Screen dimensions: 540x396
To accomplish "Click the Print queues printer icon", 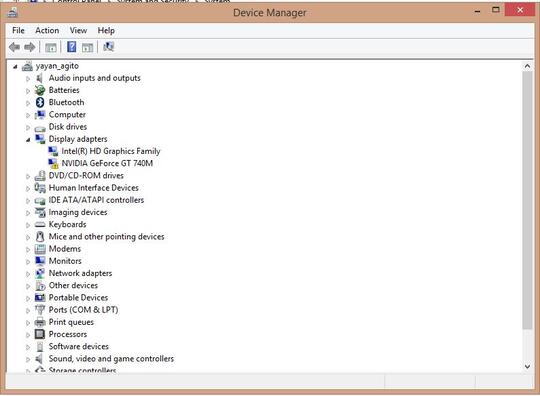I will 40,322.
